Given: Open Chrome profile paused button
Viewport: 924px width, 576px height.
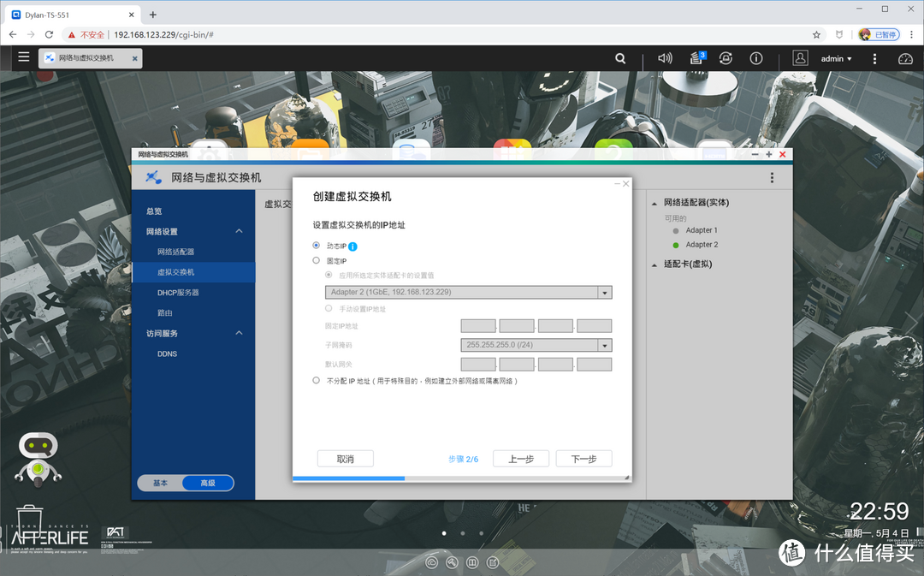Looking at the screenshot, I should (879, 35).
